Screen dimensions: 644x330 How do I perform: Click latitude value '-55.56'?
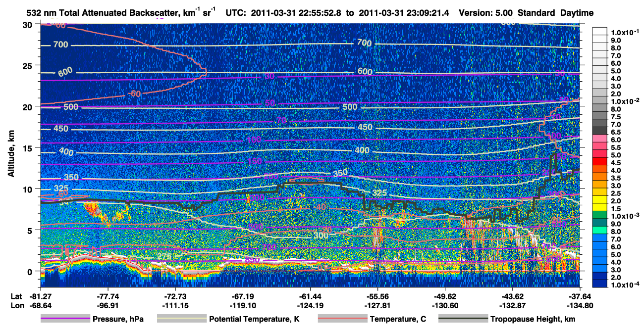[377, 296]
